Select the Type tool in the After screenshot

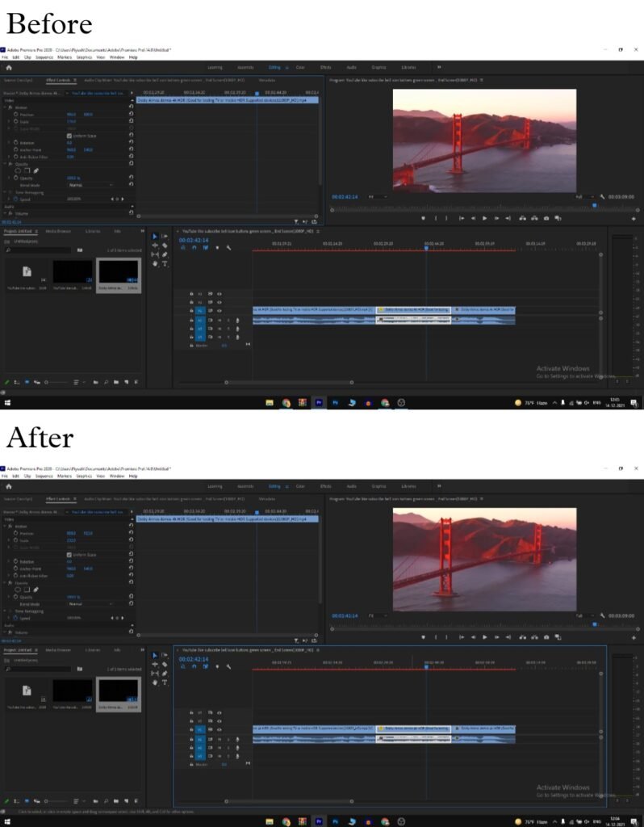click(x=165, y=682)
